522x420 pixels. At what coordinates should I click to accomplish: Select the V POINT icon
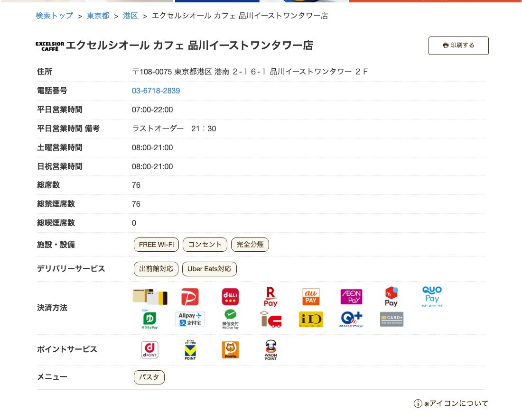click(190, 350)
